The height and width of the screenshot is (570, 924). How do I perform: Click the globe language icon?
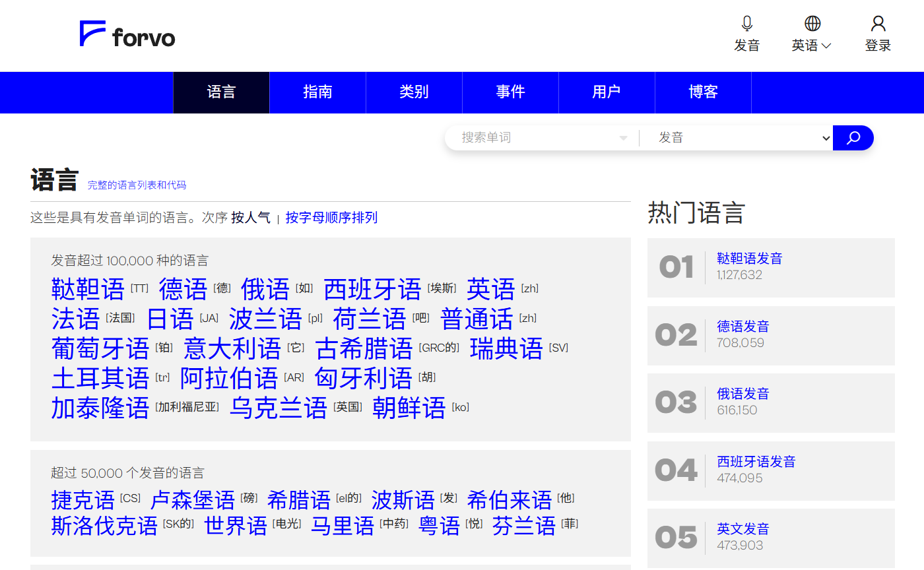(x=812, y=24)
